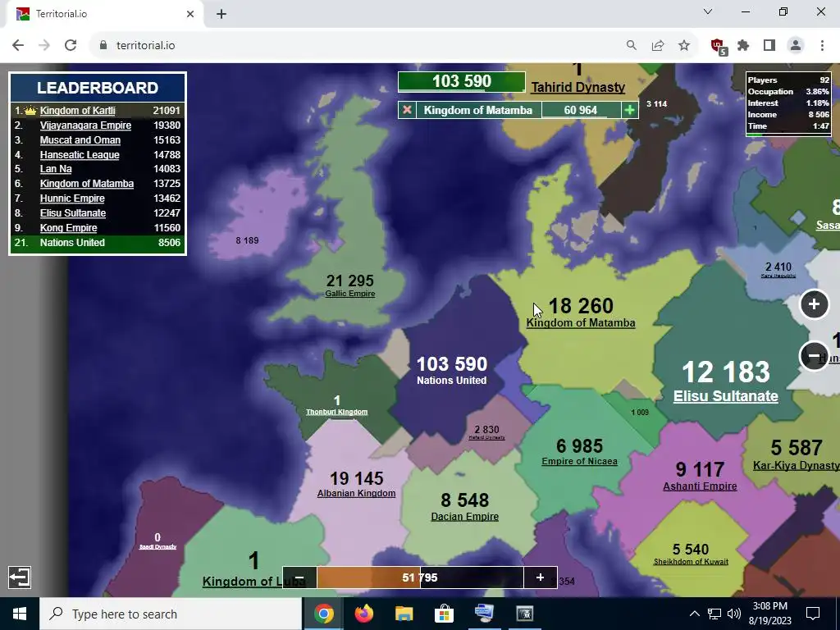This screenshot has width=840, height=630.
Task: Increase troop percentage with plus button
Action: [540, 577]
